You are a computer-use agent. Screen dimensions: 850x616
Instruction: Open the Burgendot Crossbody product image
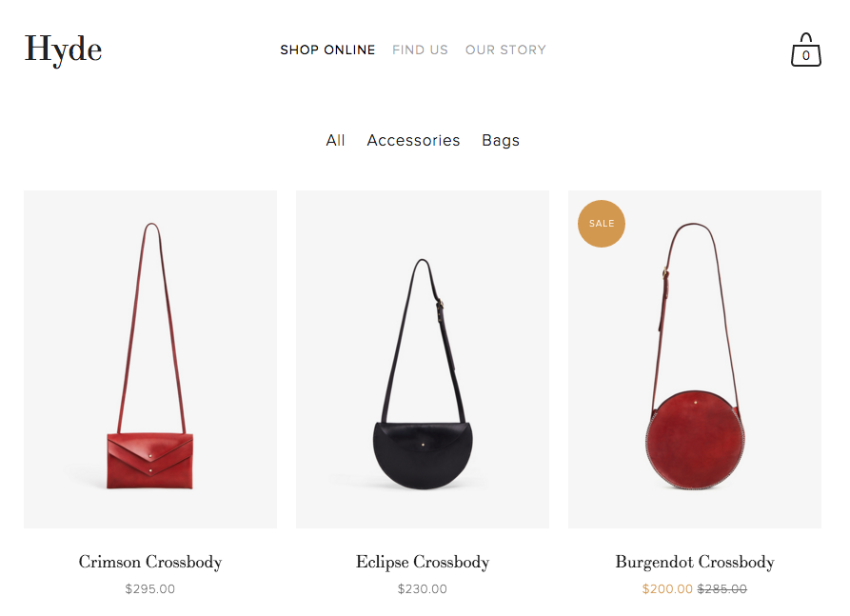pyautogui.click(x=695, y=359)
